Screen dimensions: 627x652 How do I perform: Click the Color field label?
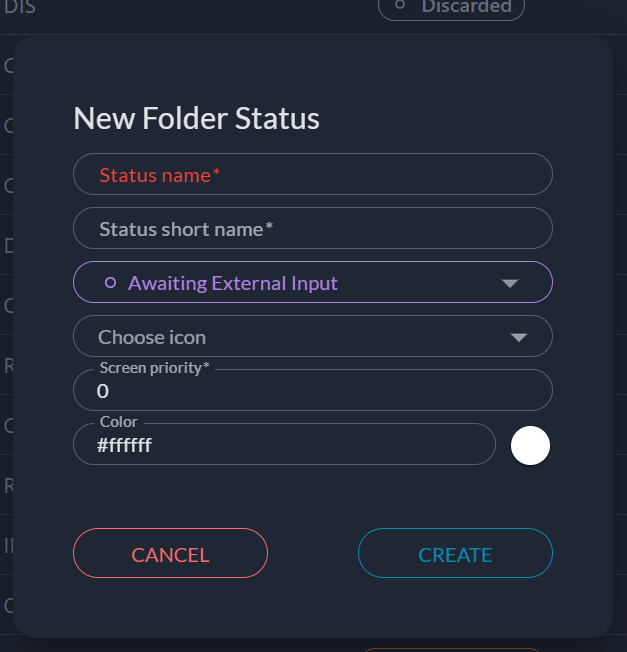[x=119, y=422]
